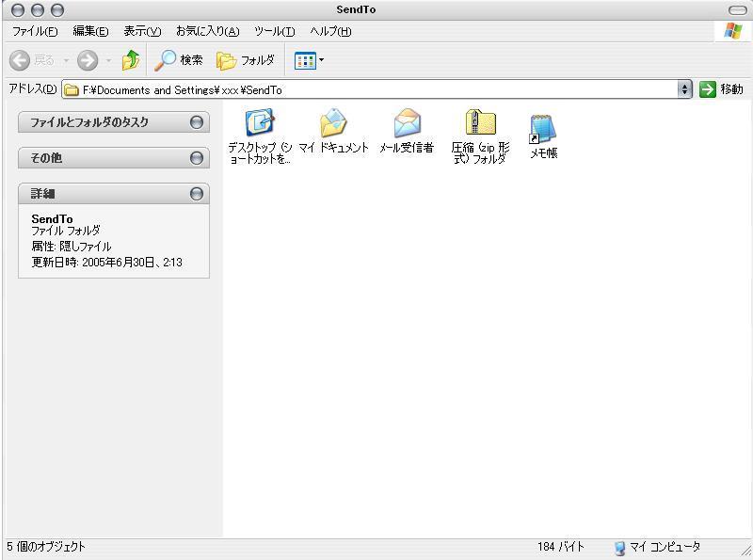
Task: Click the folder icon in address bar
Action: point(72,89)
